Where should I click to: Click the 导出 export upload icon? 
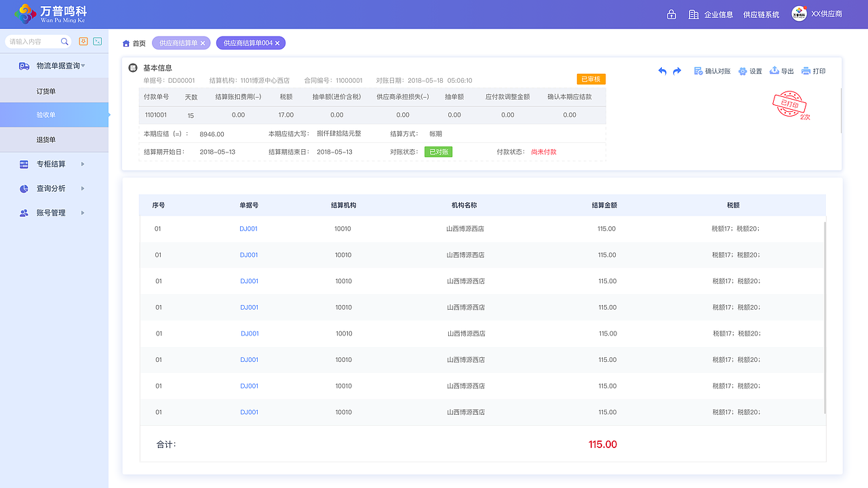(774, 70)
